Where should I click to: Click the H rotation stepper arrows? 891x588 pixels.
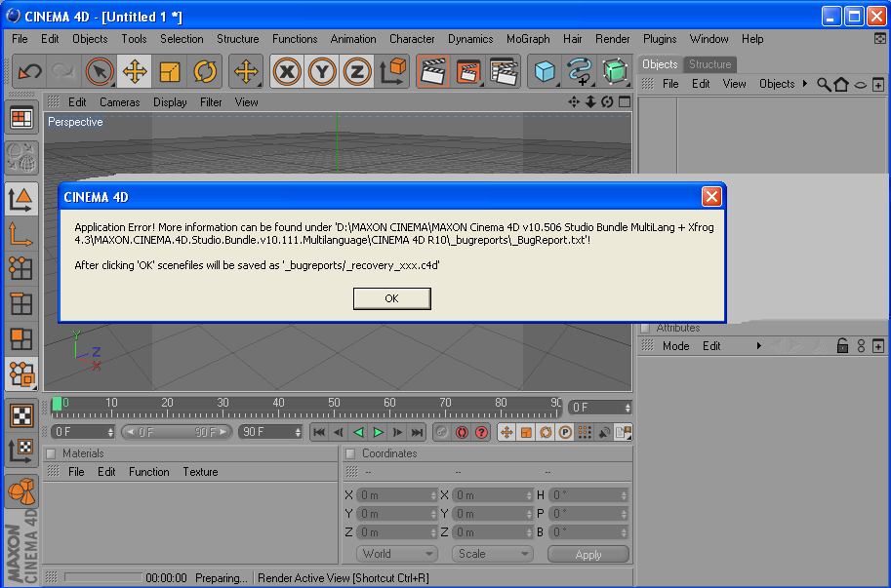point(624,495)
